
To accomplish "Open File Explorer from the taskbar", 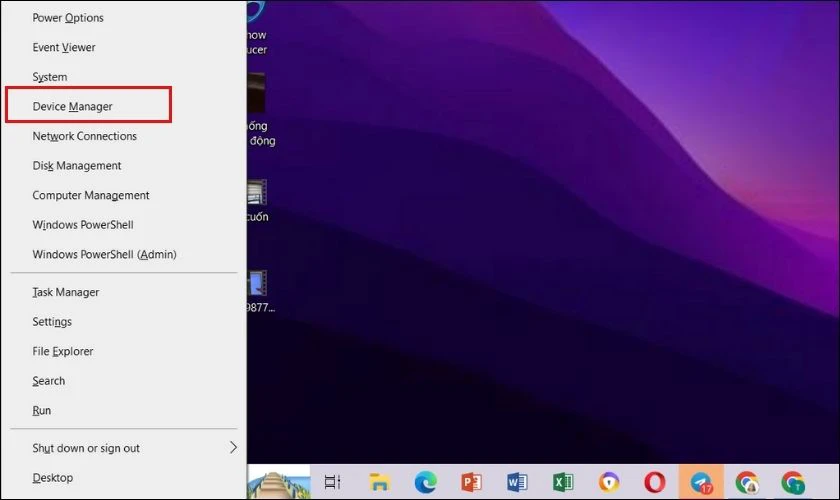I will coord(378,482).
